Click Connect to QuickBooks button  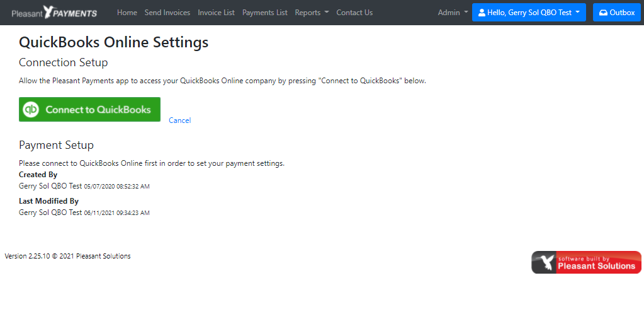click(89, 110)
